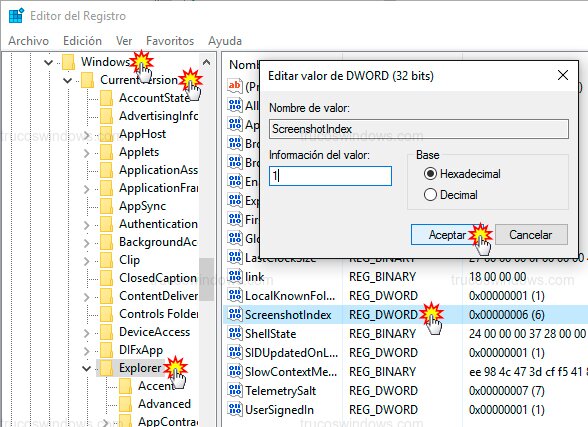The height and width of the screenshot is (427, 588).
Task: Select the ApplicationAss tree item
Action: pos(158,170)
